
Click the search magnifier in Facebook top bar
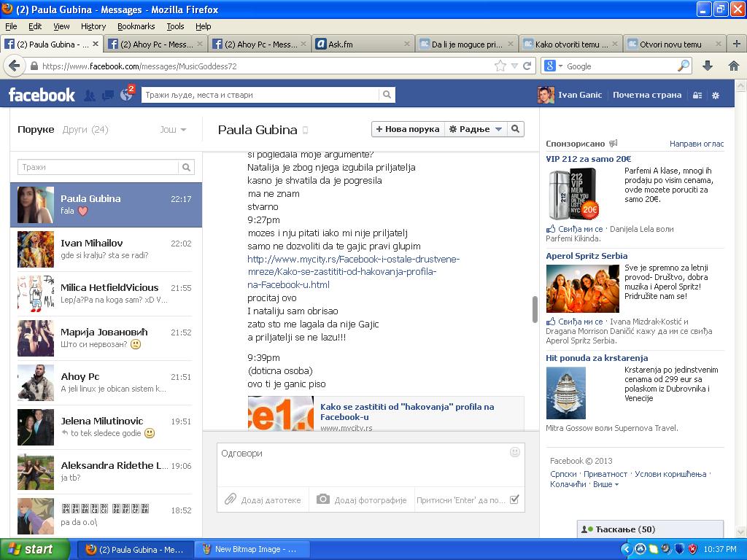[x=387, y=95]
